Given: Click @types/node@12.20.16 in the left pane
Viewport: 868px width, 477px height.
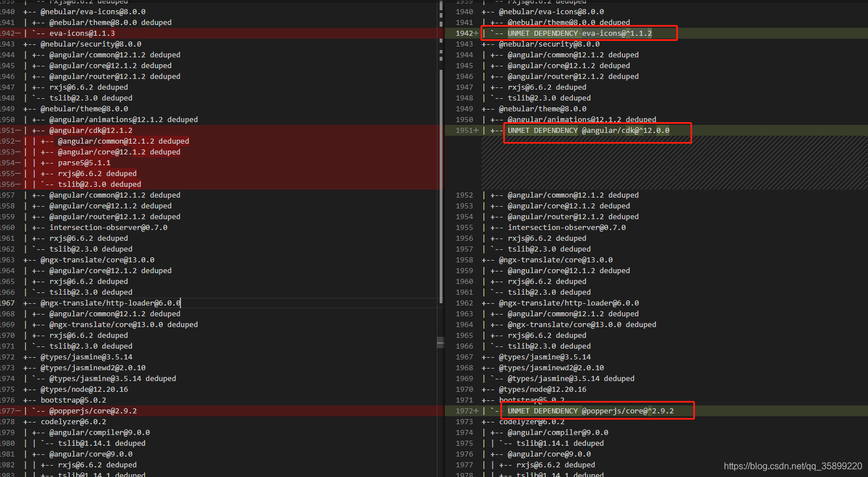Looking at the screenshot, I should pyautogui.click(x=84, y=390).
